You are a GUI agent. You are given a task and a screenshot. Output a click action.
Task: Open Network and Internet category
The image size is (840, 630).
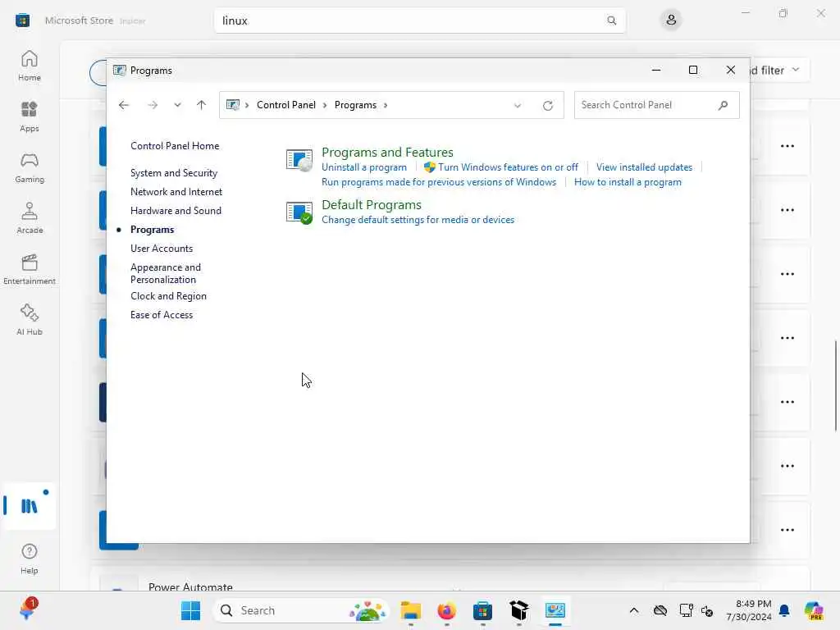pos(176,192)
